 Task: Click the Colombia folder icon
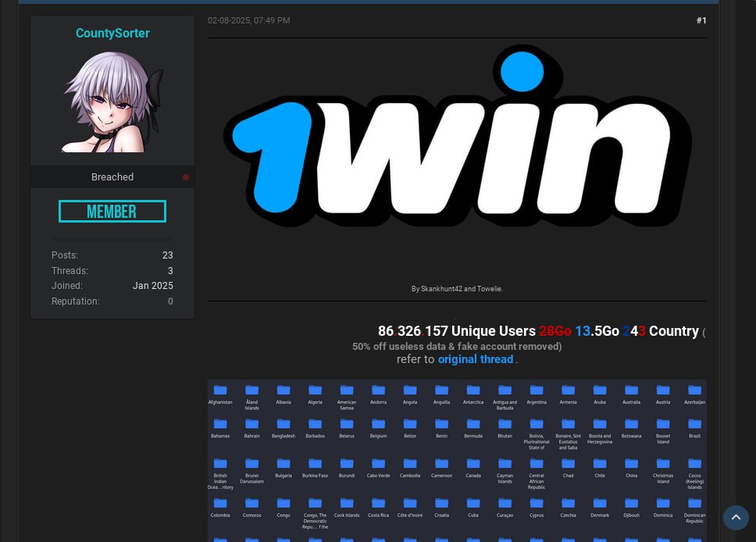220,502
